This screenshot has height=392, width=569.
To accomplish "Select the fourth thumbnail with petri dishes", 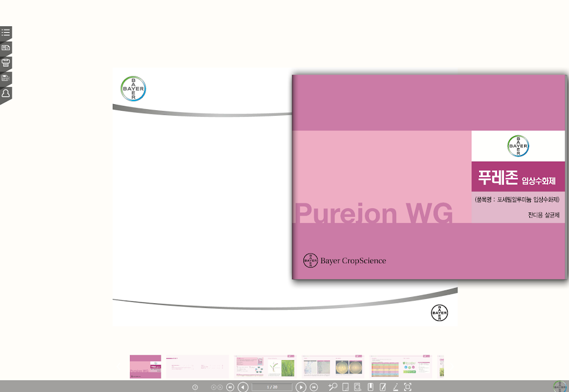I will coord(333,367).
